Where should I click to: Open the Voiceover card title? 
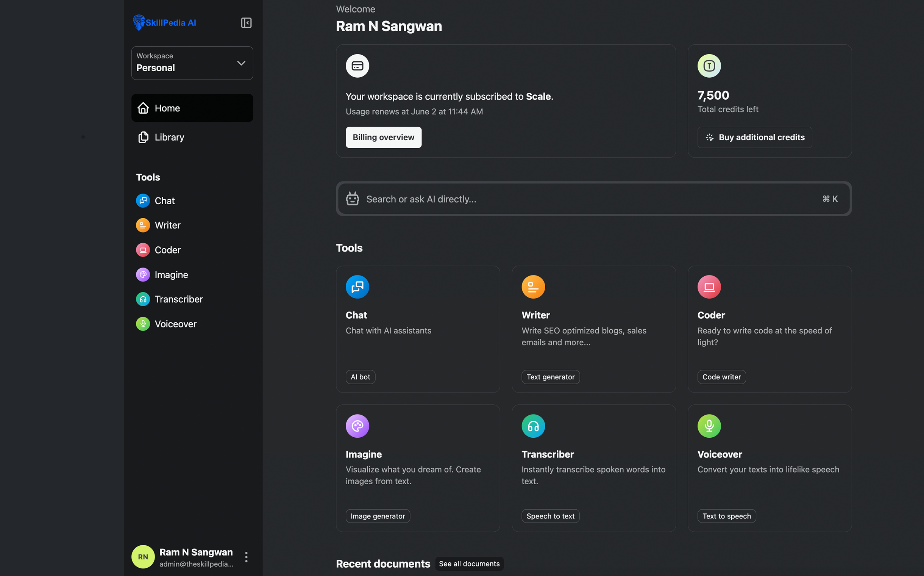coord(720,454)
